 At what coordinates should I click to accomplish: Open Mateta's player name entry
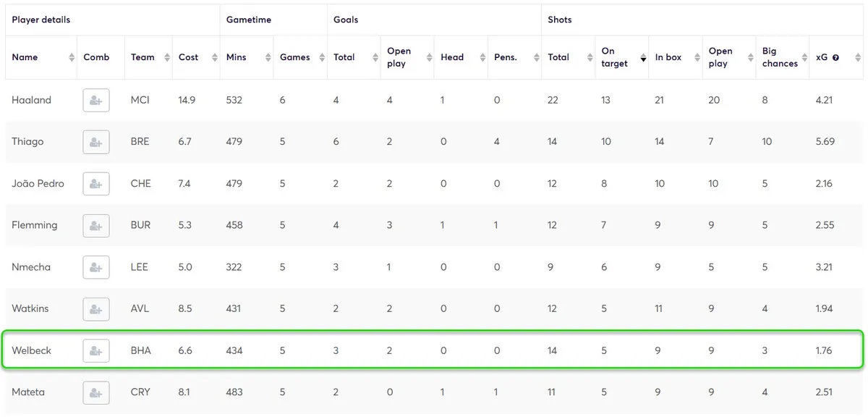click(x=28, y=392)
